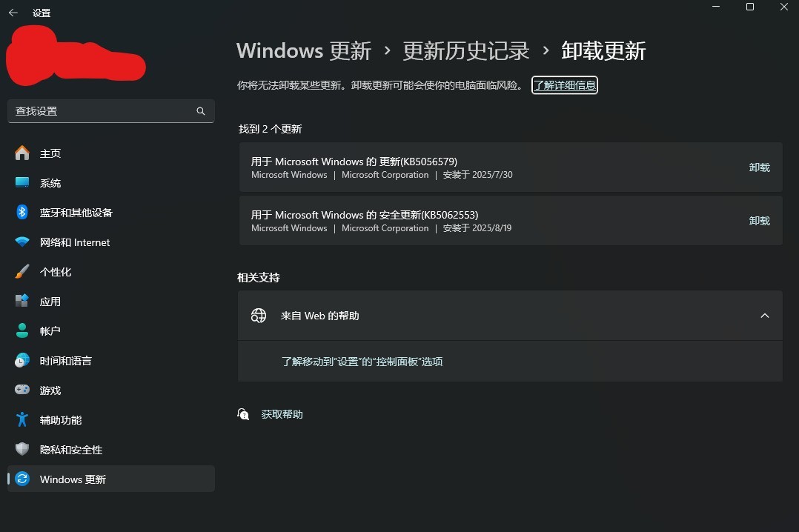This screenshot has width=799, height=532.
Task: Uninstall update KB5056579
Action: click(x=759, y=167)
